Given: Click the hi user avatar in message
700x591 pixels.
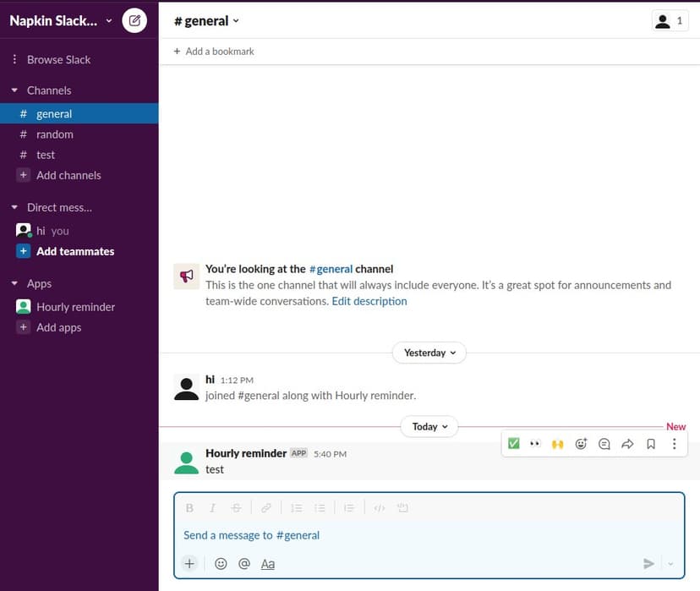Looking at the screenshot, I should (186, 388).
